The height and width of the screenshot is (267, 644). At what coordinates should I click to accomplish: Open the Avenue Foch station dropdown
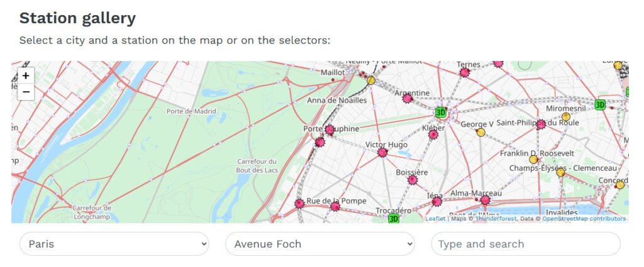point(319,244)
